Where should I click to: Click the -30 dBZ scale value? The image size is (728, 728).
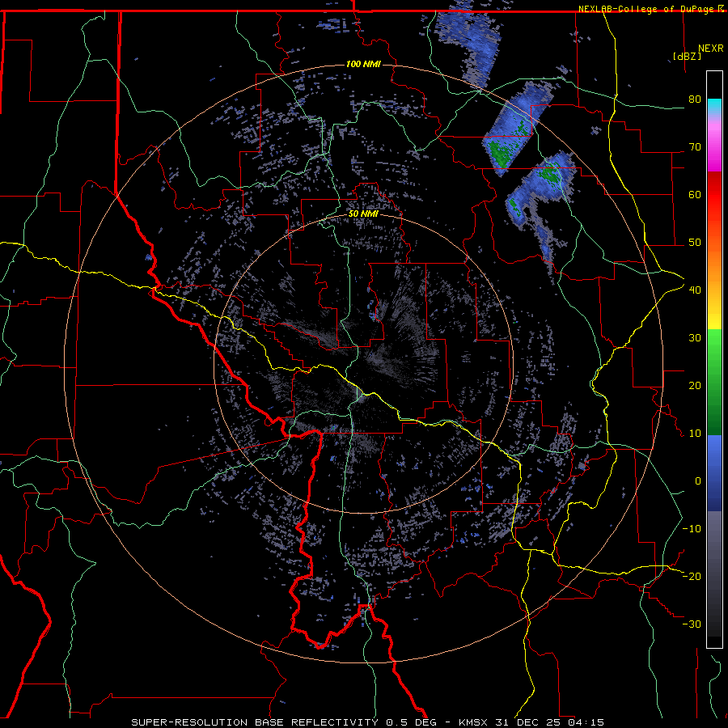click(692, 624)
